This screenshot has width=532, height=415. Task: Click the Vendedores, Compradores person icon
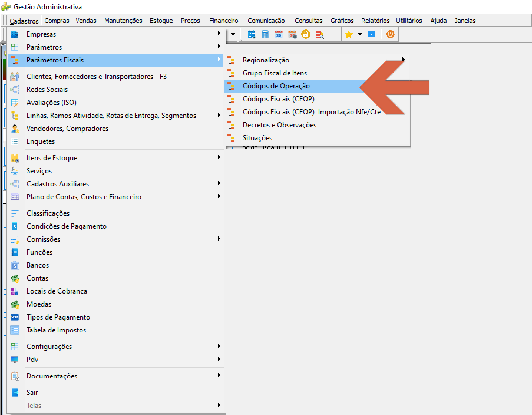(x=15, y=129)
